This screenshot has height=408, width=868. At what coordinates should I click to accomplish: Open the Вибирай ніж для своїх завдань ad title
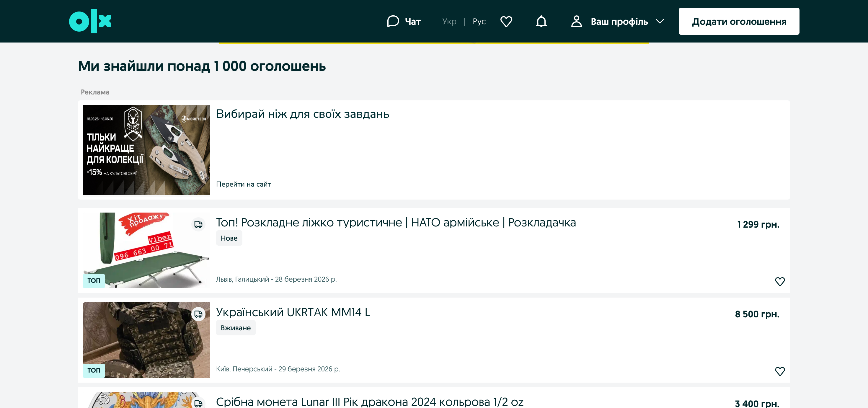[x=302, y=114]
